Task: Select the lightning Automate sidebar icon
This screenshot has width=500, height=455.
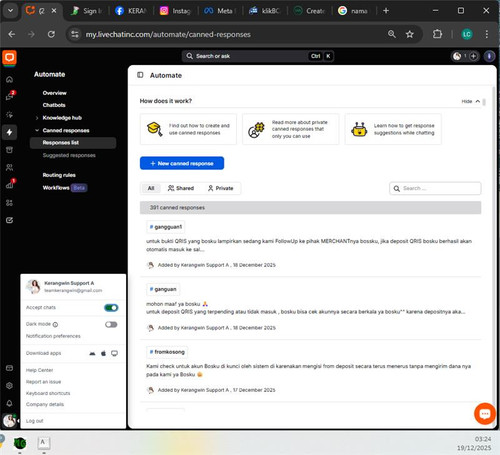Action: point(9,132)
